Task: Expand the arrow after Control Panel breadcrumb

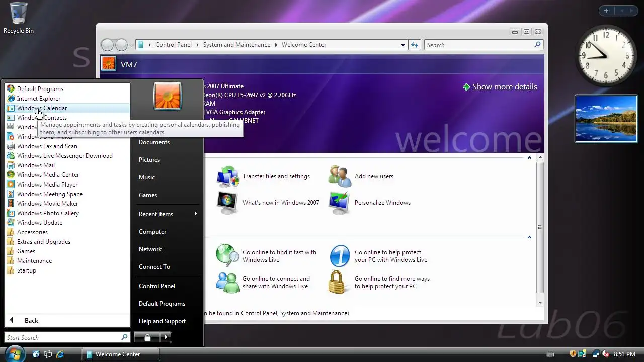Action: [197, 45]
